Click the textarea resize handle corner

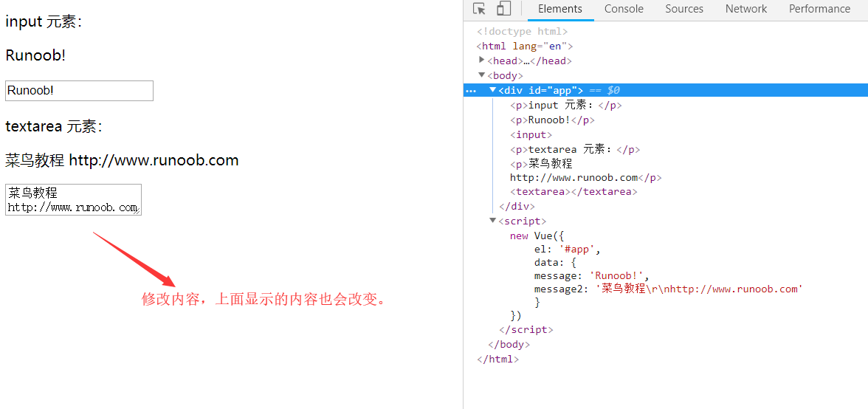tap(137, 211)
